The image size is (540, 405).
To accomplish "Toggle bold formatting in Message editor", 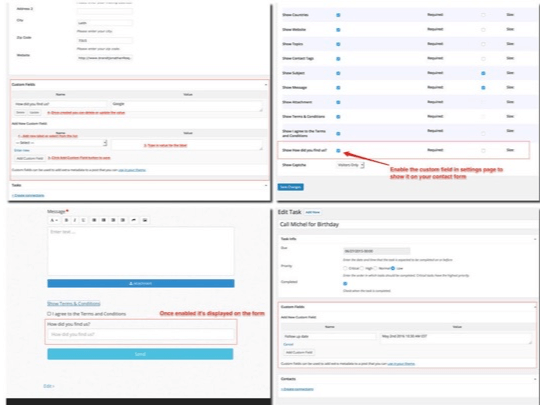I will click(66, 220).
